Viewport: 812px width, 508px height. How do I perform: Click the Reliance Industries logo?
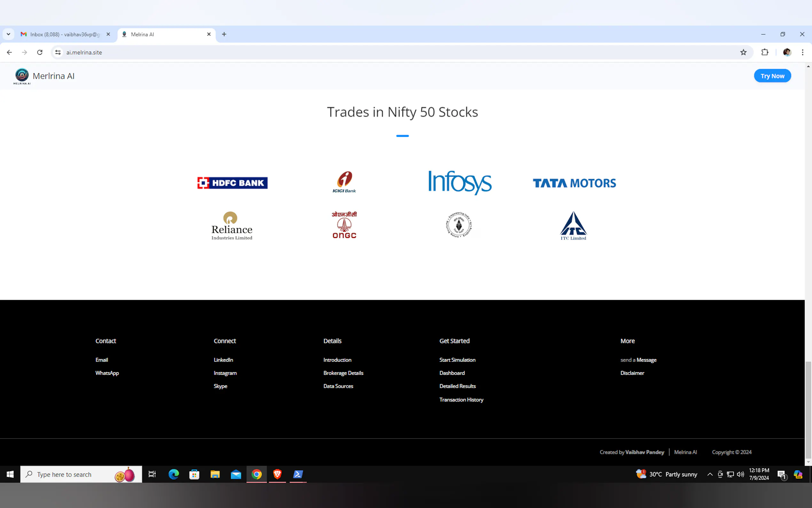tap(232, 226)
